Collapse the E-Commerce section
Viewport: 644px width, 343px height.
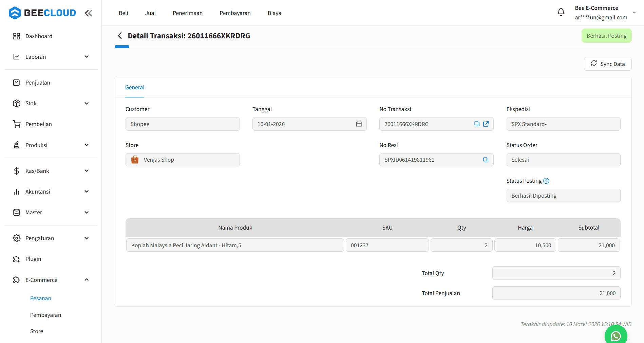coord(87,279)
